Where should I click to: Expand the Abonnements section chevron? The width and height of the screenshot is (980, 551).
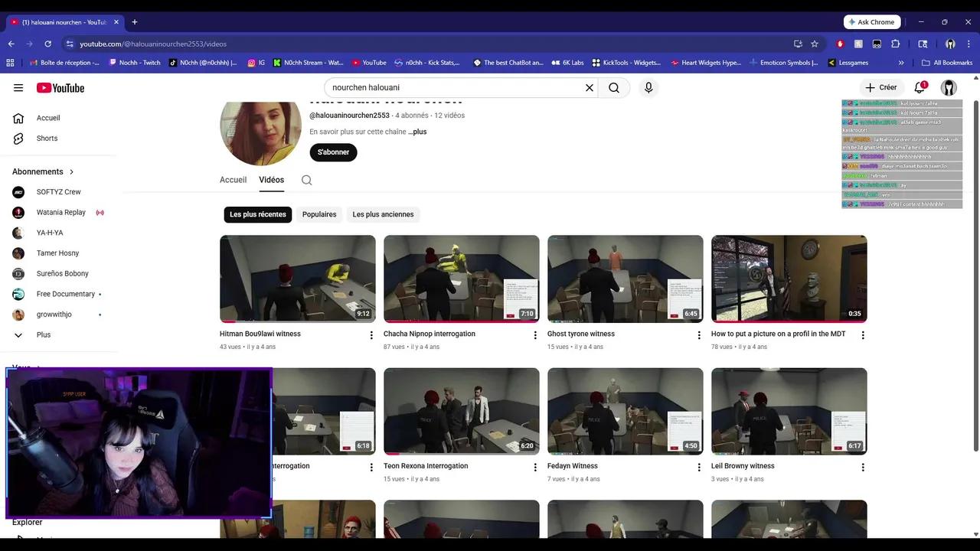[x=71, y=171]
